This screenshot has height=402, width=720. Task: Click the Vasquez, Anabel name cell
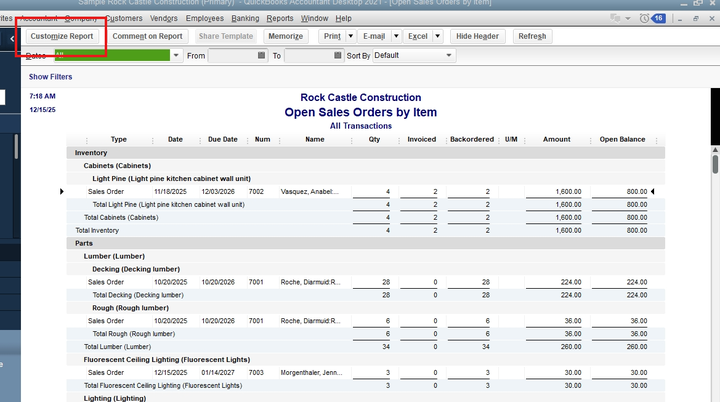click(309, 192)
